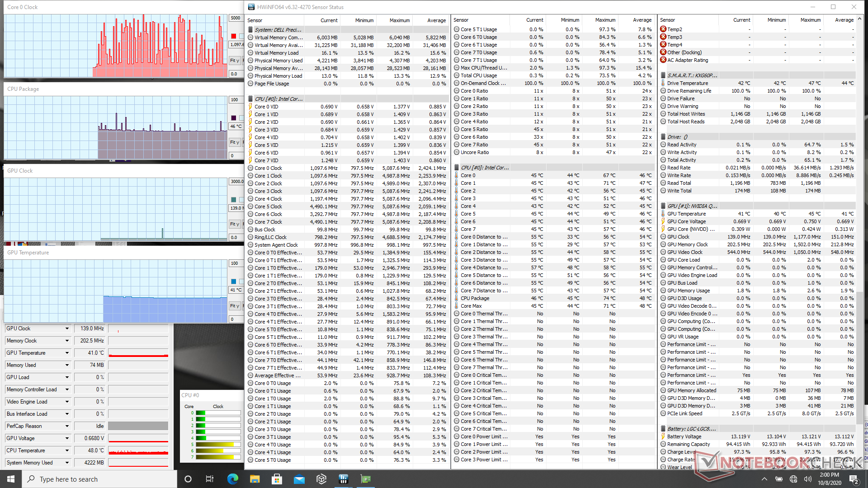
Task: Click the System: DELL Preci... section icon
Action: (250, 30)
